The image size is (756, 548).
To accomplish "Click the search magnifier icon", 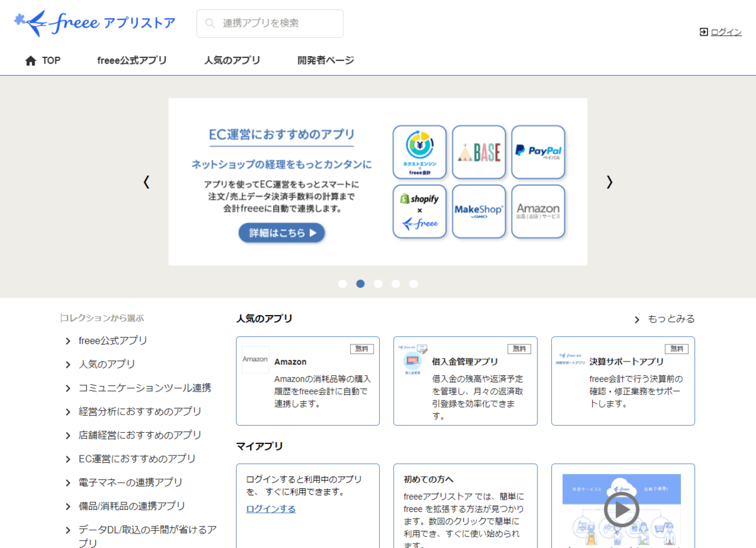I will [210, 23].
